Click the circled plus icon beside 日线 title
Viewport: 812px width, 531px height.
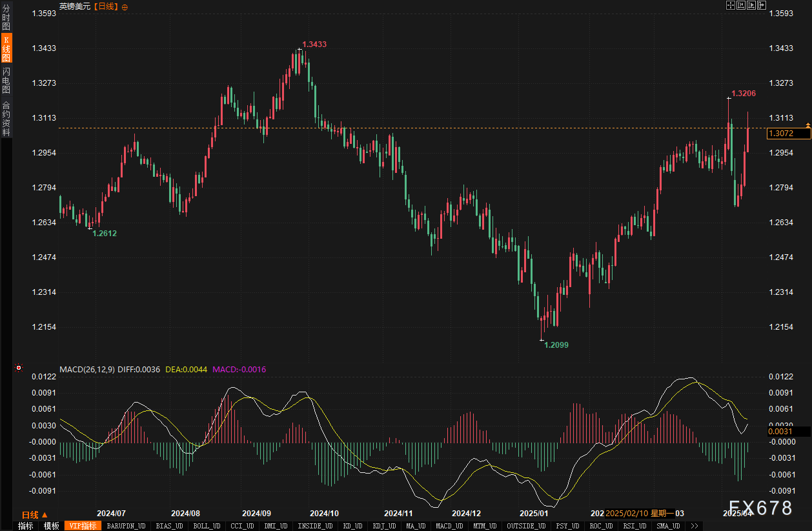125,6
